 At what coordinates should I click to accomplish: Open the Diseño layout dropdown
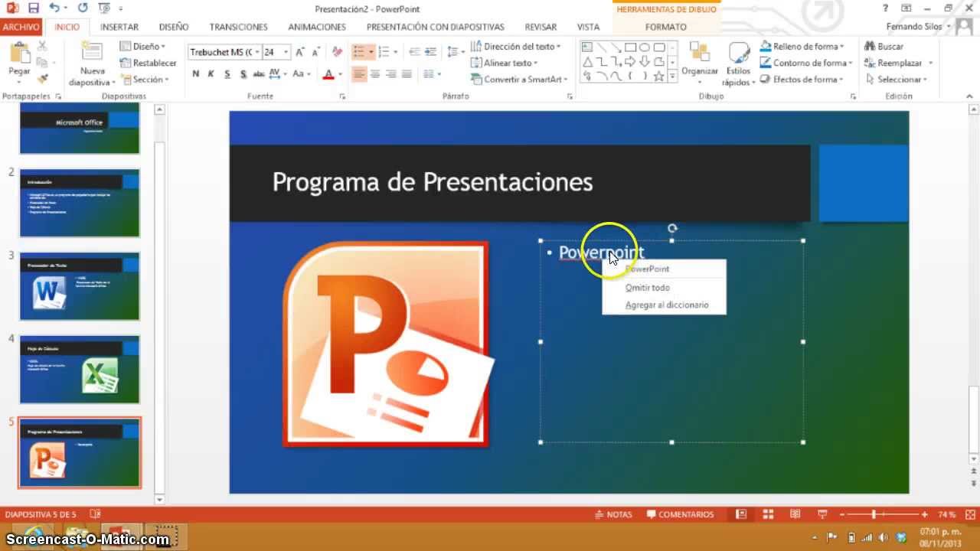click(x=142, y=47)
